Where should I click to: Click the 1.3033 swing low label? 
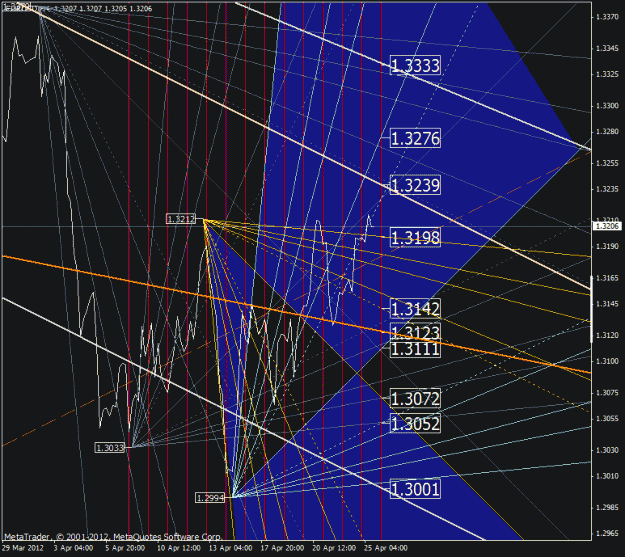110,448
